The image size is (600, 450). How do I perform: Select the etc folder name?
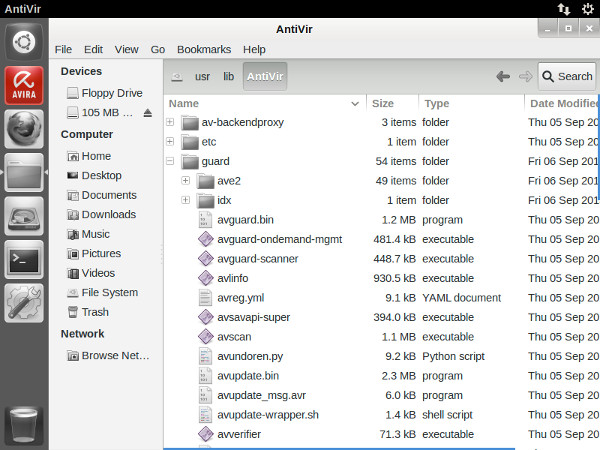[x=209, y=142]
